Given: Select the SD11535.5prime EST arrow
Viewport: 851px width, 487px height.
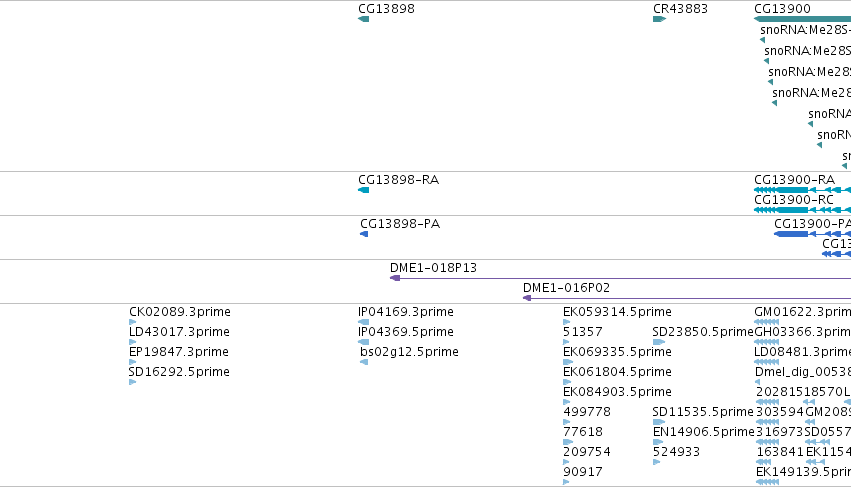Looking at the screenshot, I should (x=659, y=422).
